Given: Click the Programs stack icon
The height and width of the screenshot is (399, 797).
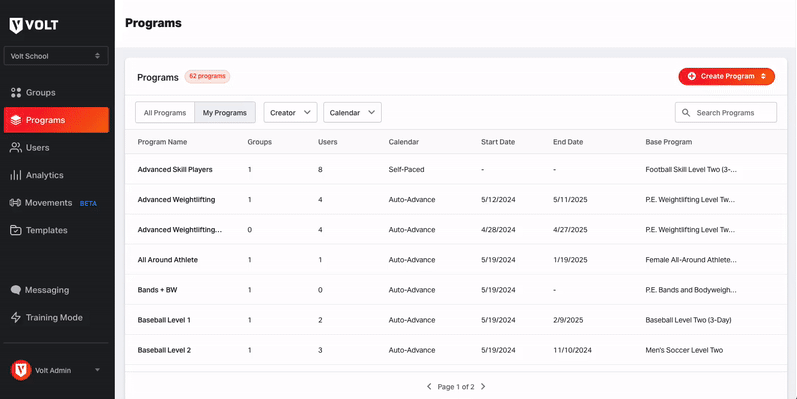Looking at the screenshot, I should [16, 120].
